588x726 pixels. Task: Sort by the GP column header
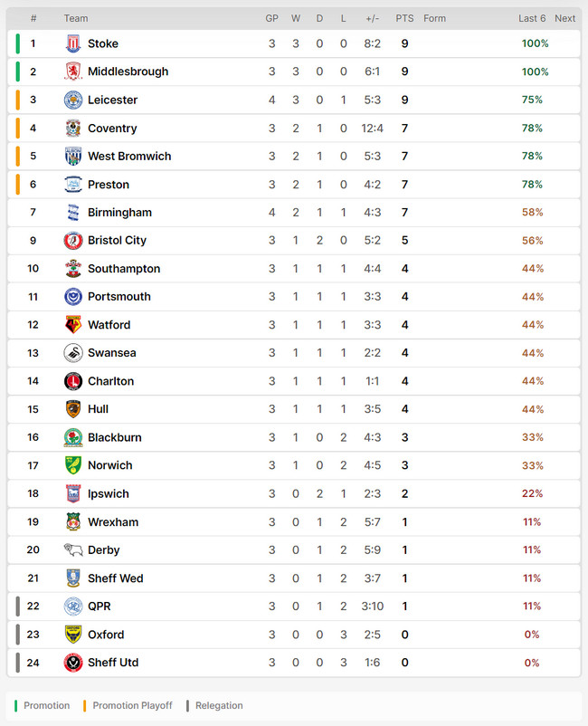pyautogui.click(x=271, y=18)
